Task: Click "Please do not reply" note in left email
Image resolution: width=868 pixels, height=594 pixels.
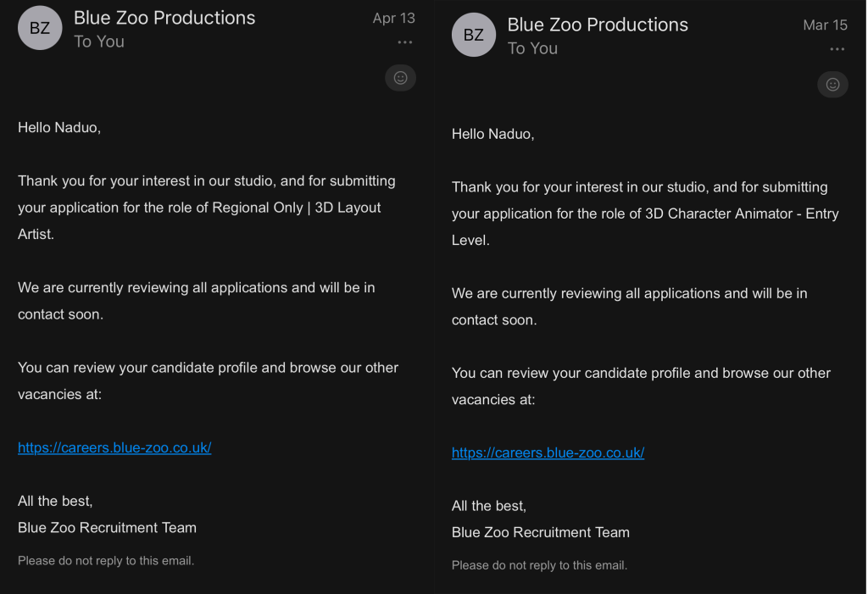Action: (x=106, y=560)
